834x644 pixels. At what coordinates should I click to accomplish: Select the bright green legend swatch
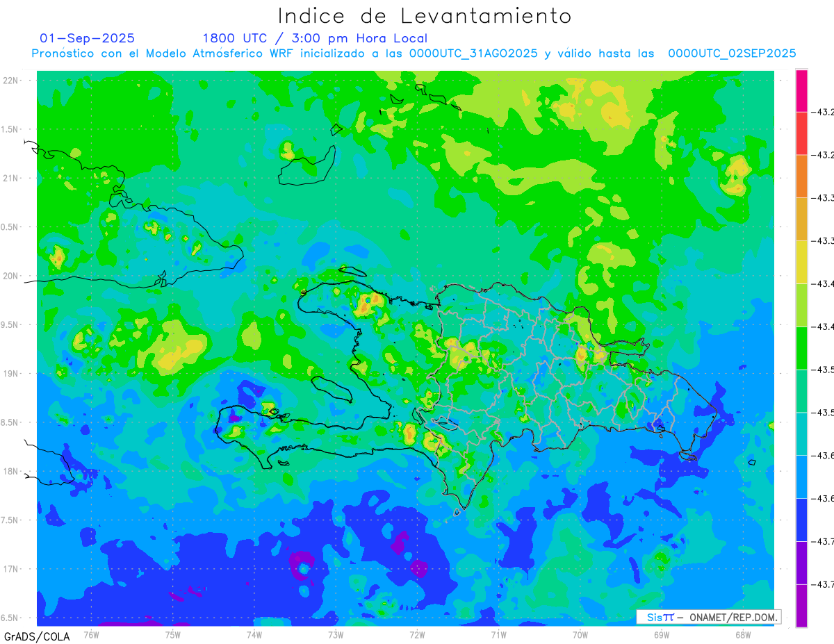point(801,348)
